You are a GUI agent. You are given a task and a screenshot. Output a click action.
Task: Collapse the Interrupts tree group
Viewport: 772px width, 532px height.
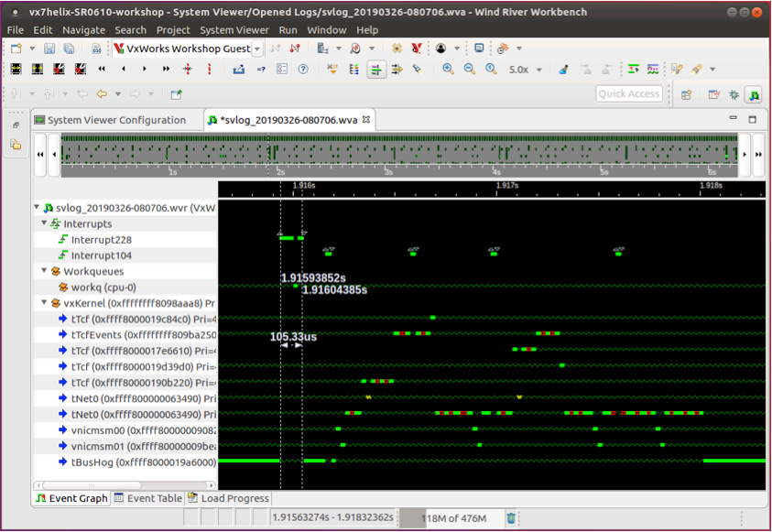coord(44,223)
